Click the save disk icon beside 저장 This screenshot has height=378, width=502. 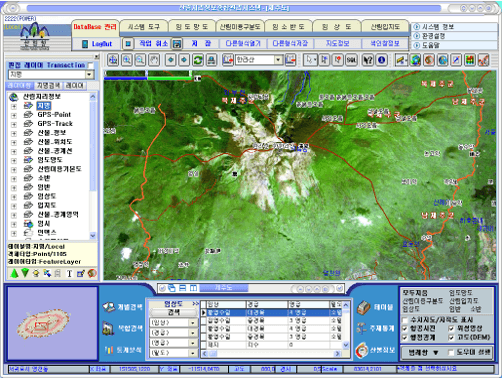point(177,43)
